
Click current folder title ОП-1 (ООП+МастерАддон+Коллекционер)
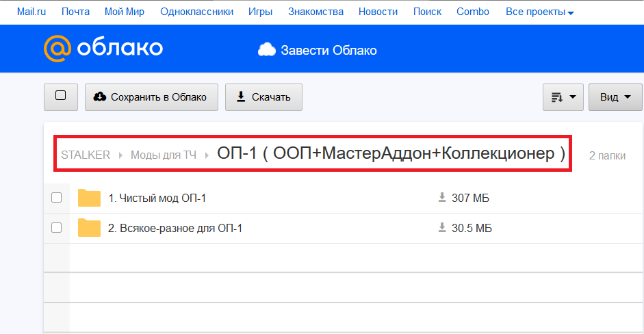pos(391,153)
